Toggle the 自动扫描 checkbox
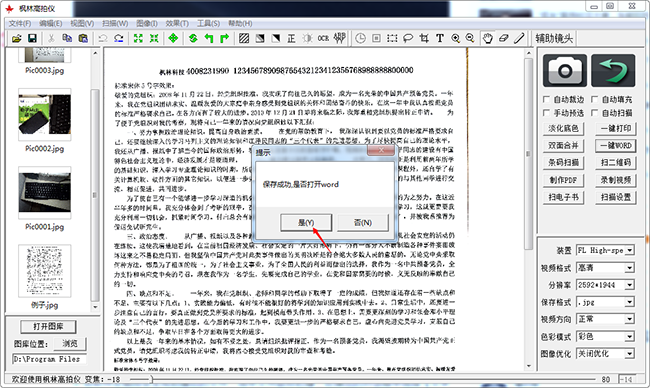The width and height of the screenshot is (650, 388). pyautogui.click(x=594, y=112)
